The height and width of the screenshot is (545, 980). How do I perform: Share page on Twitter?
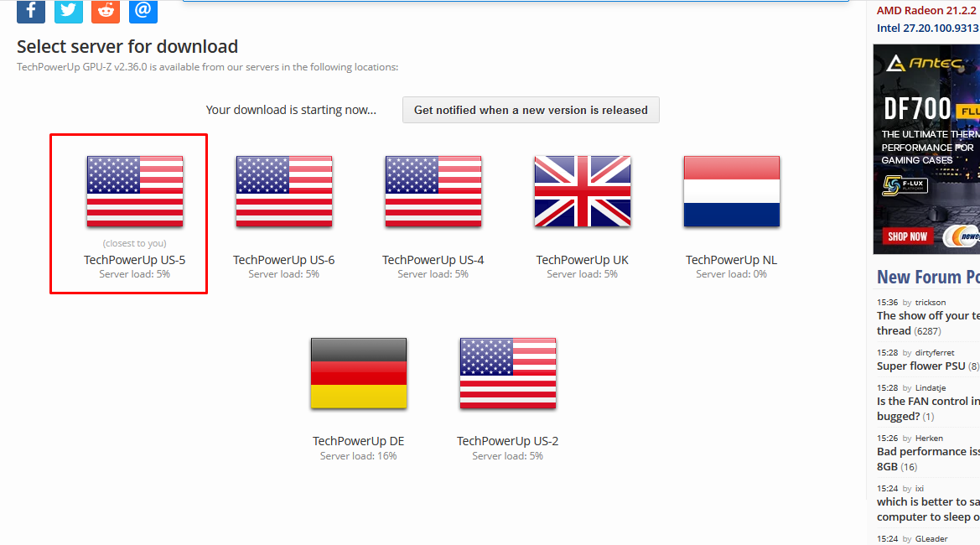68,11
